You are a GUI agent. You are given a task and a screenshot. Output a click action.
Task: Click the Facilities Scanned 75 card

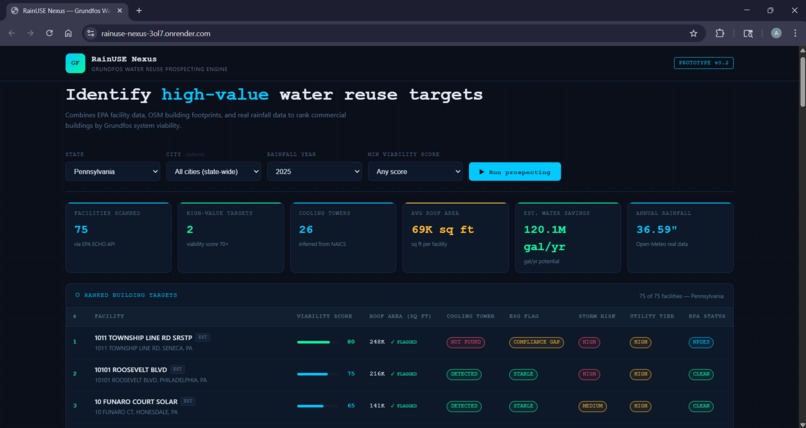(x=118, y=237)
